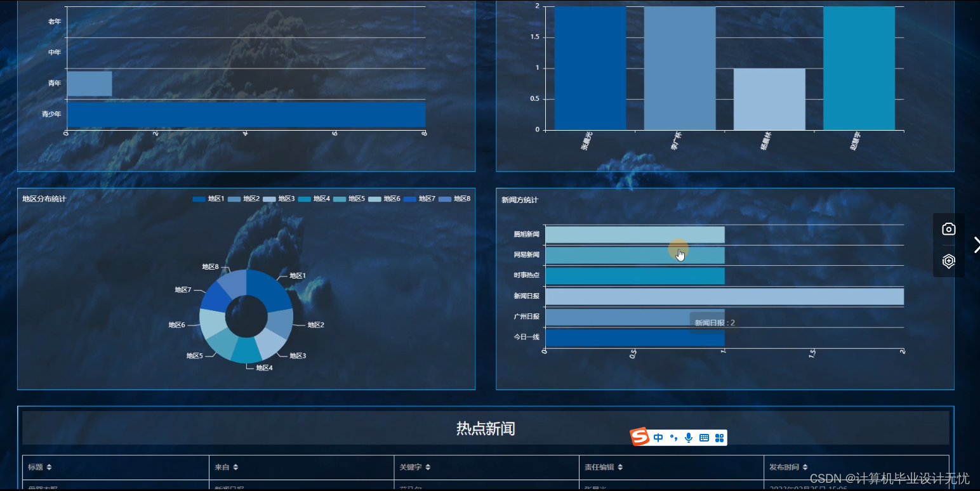The width and height of the screenshot is (980, 491).
Task: Toggle the 地区4 legend item
Action: pos(314,199)
